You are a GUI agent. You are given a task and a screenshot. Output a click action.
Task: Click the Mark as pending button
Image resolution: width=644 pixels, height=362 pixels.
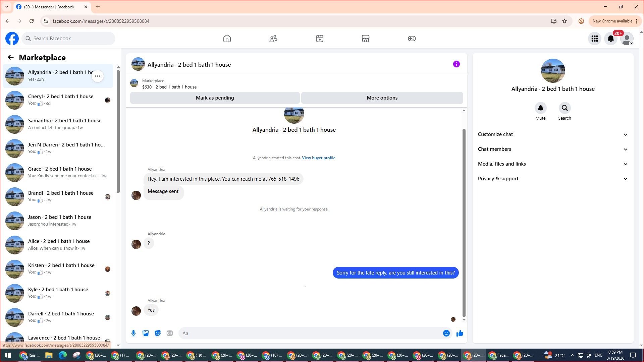click(x=215, y=98)
